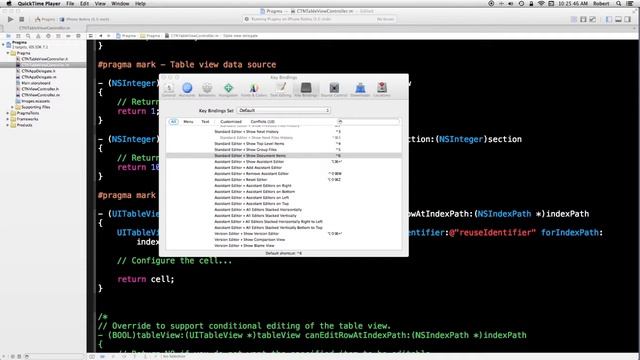Open Wi-Fi status menu
This screenshot has height=360, width=640.
point(541,4)
